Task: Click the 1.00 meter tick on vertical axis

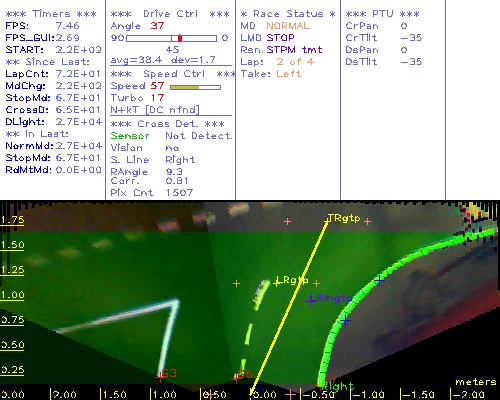Action: coord(12,295)
